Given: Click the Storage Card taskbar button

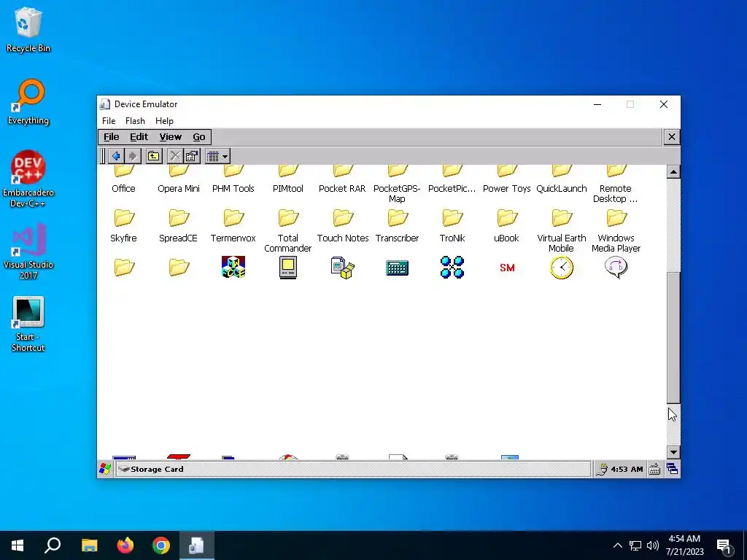Looking at the screenshot, I should (x=353, y=469).
